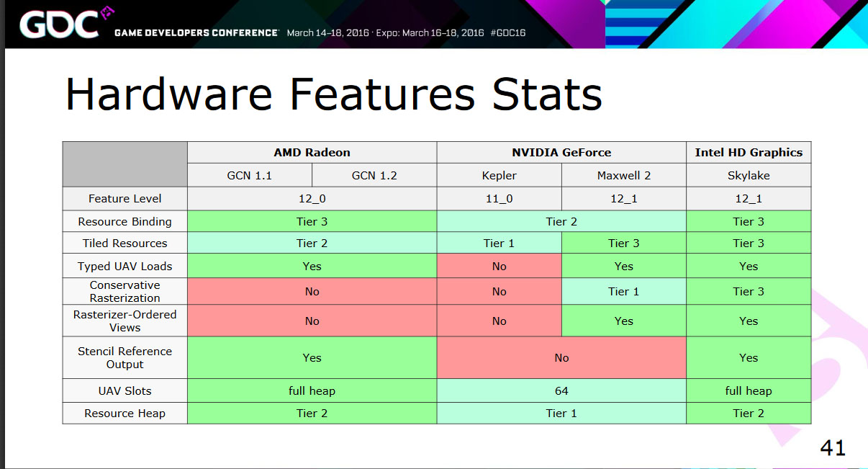Click AMD's 'Tier 2' Resource Heap cell
The image size is (868, 469).
pos(312,414)
